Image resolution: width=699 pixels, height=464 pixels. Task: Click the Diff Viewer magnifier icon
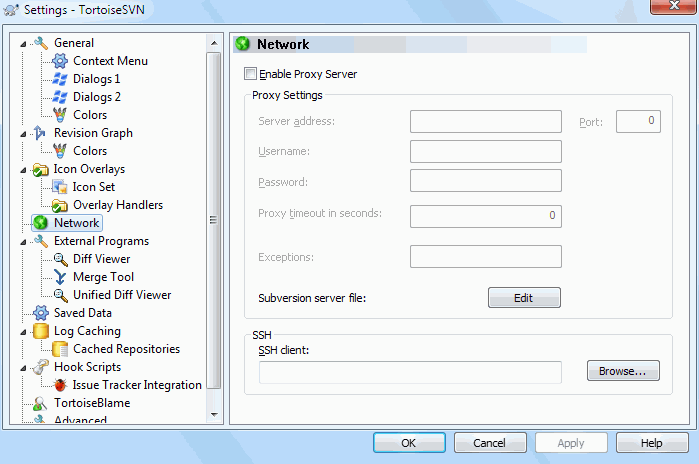coord(60,259)
